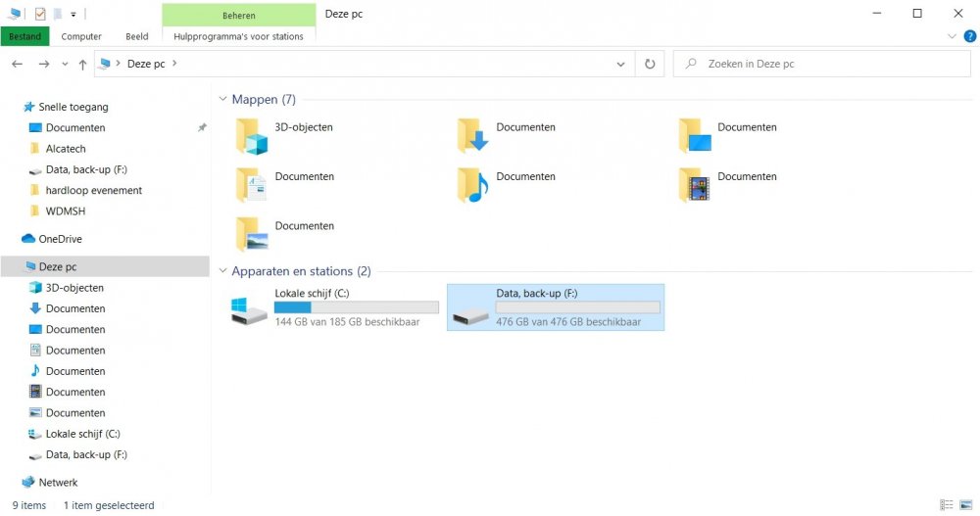Open the Documenten folder with download arrow icon
This screenshot has width=980, height=516.
[x=507, y=135]
